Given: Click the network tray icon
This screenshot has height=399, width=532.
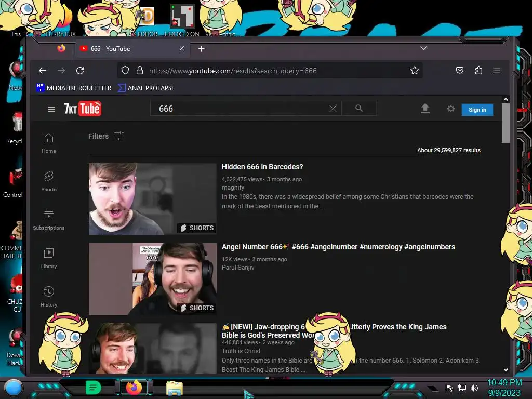Looking at the screenshot, I should click(x=462, y=388).
